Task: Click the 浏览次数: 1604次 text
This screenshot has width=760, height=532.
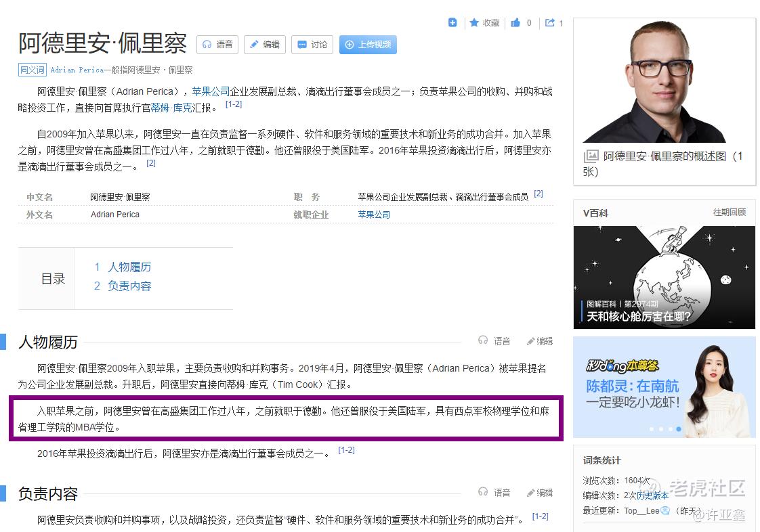Action: pyautogui.click(x=616, y=480)
